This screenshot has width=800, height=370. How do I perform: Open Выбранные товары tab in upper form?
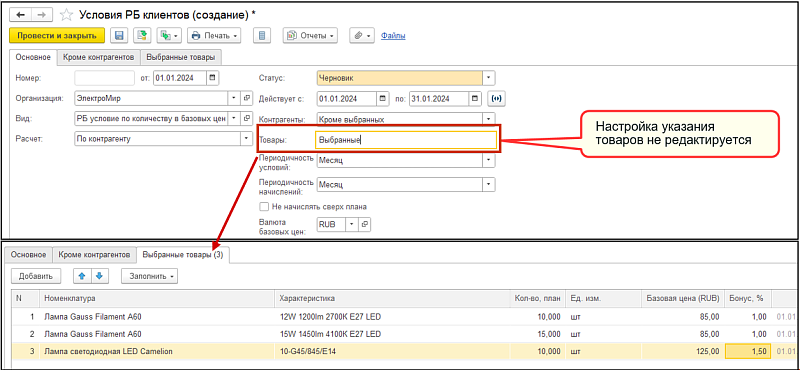(x=181, y=57)
